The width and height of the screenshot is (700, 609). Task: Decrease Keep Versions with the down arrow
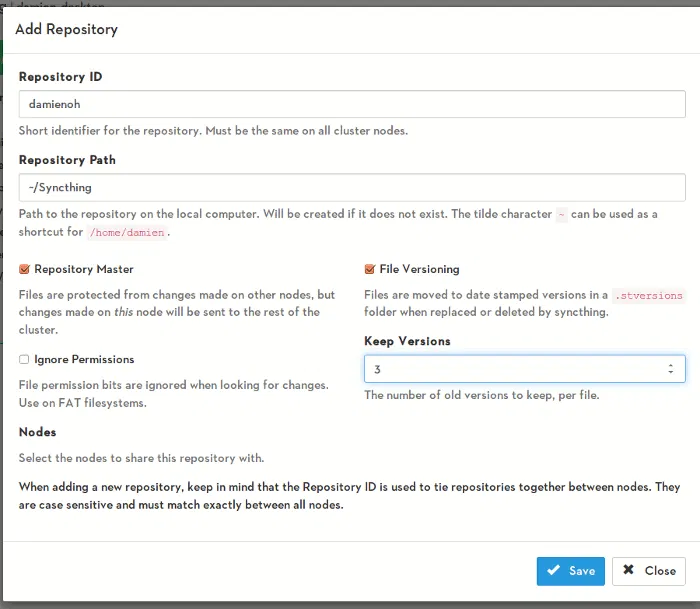(670, 374)
